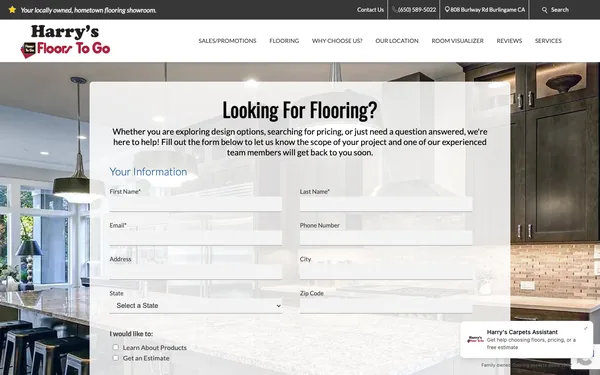
Task: Open the Select a State dropdown
Action: (196, 306)
